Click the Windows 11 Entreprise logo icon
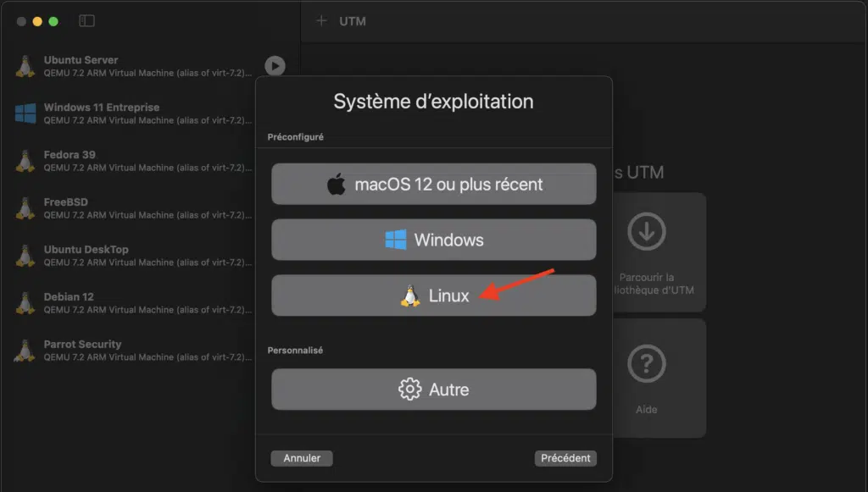 click(x=25, y=113)
